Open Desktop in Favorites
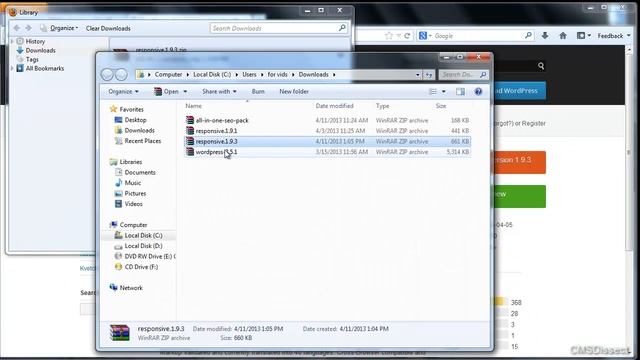Image resolution: width=640 pixels, height=360 pixels. click(x=136, y=120)
